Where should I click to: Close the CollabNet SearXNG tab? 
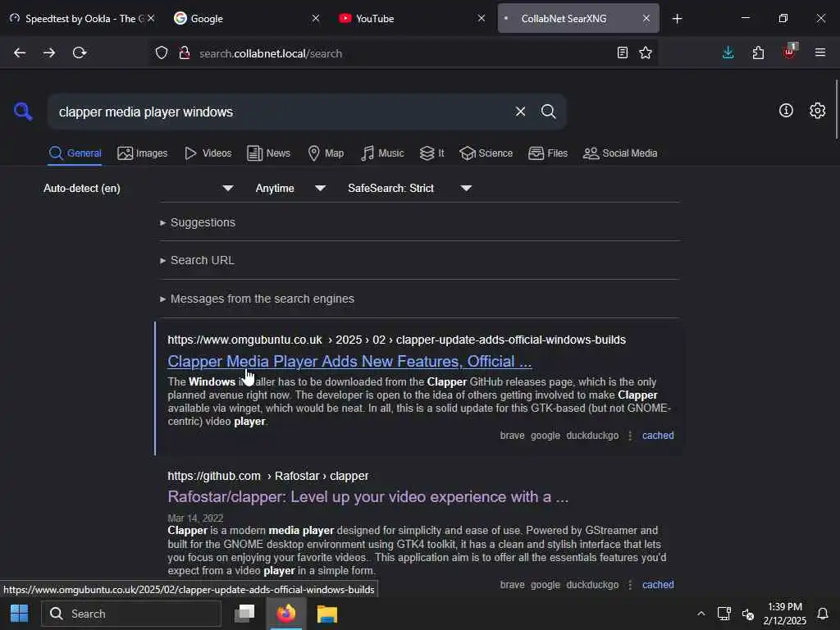(x=646, y=19)
